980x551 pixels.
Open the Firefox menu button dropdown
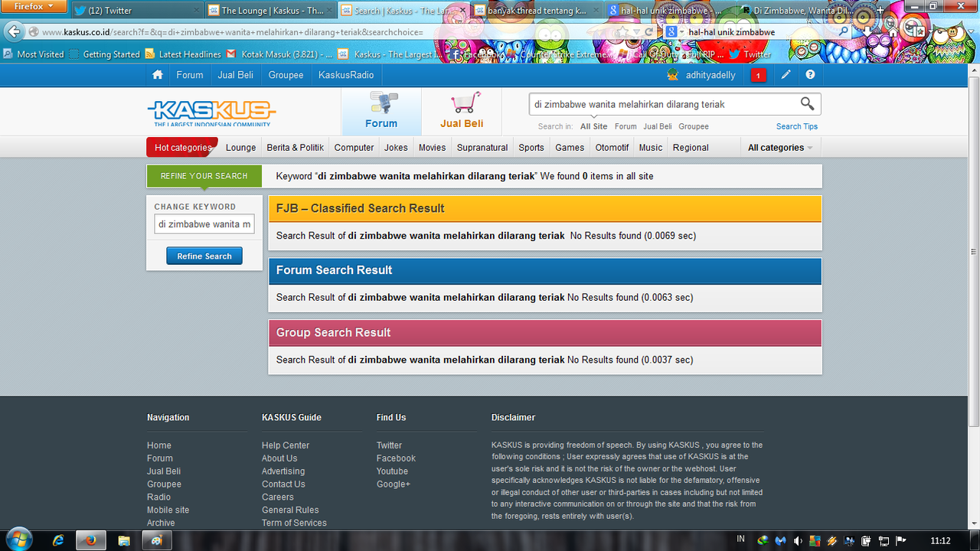tap(34, 6)
